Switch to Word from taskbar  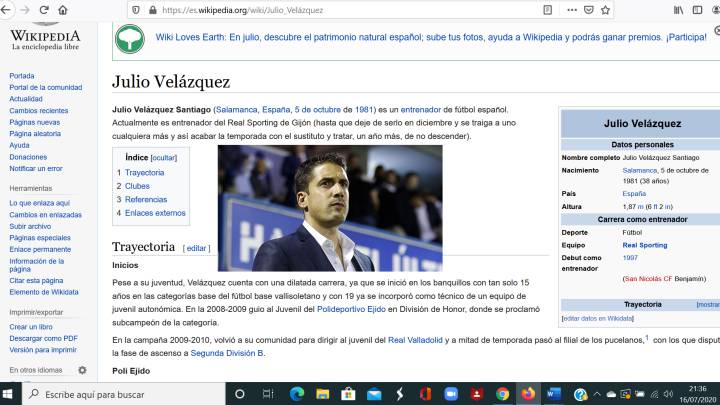(x=554, y=394)
